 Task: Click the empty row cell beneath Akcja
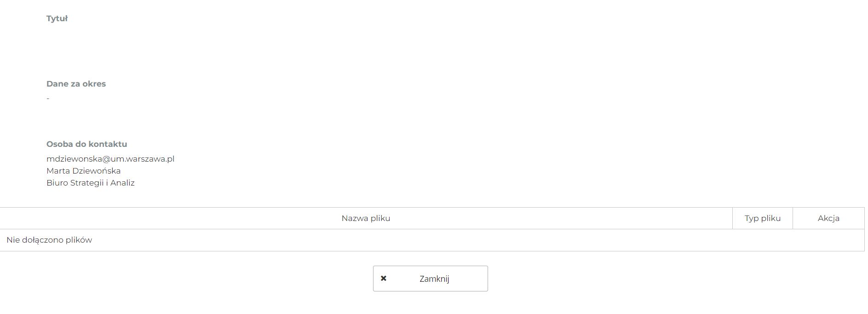click(828, 240)
